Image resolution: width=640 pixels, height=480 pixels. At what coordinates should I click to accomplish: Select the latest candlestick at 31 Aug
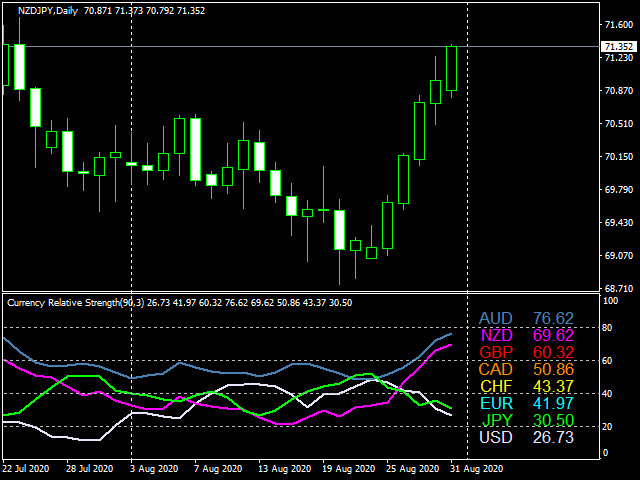tap(451, 69)
